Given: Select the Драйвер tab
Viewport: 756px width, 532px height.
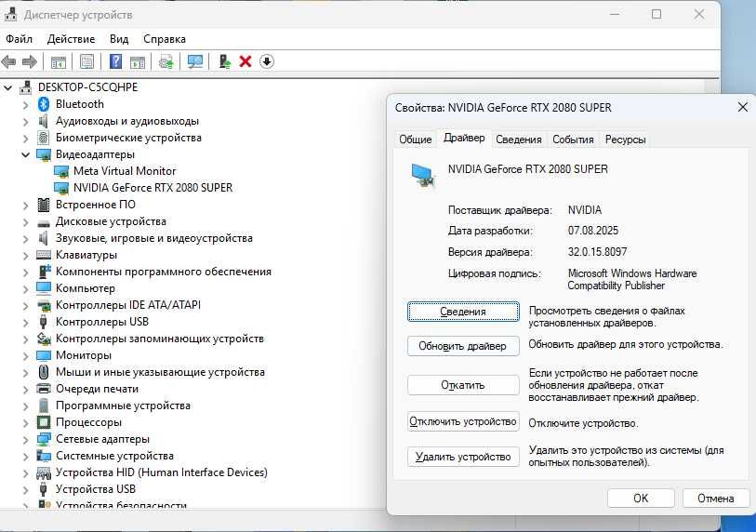Looking at the screenshot, I should click(464, 138).
